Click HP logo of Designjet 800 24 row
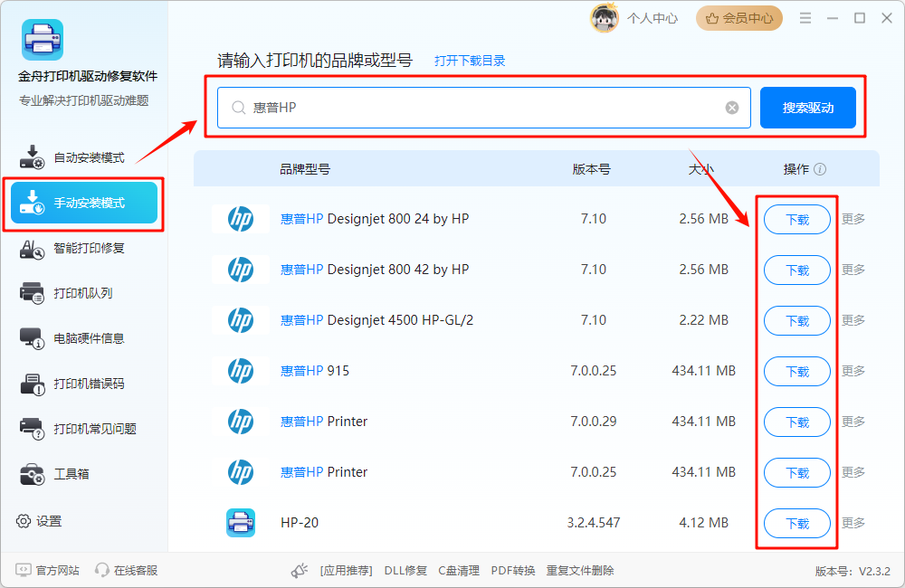Image resolution: width=905 pixels, height=588 pixels. [241, 219]
